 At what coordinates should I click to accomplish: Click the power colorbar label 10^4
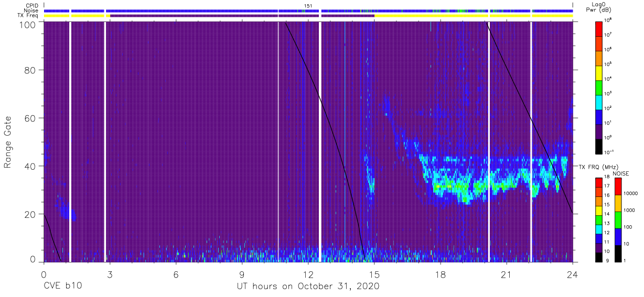click(x=608, y=78)
